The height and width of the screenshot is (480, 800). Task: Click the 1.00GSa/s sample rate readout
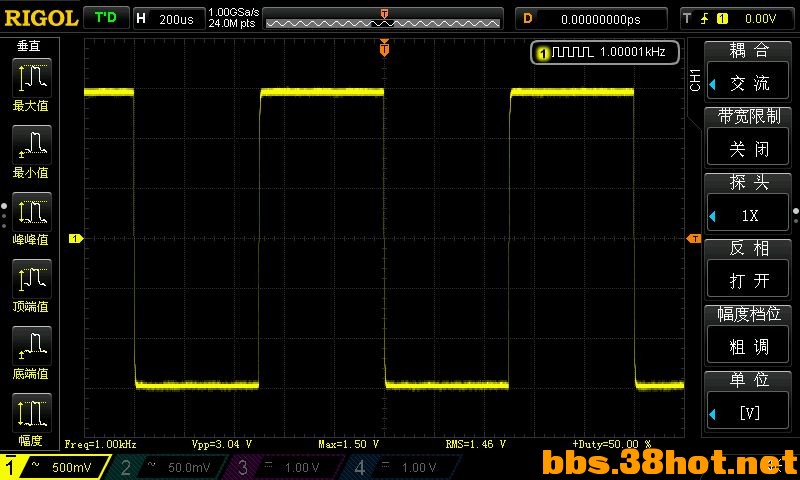tap(234, 12)
